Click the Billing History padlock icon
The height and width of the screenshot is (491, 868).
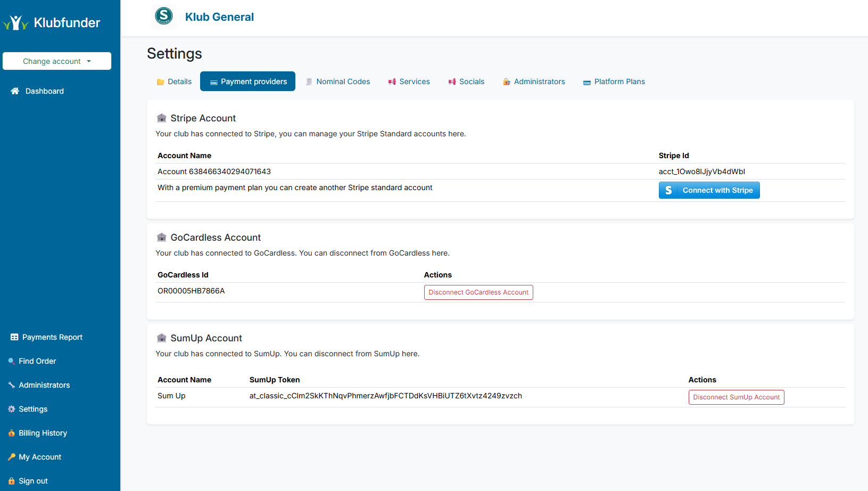click(x=11, y=433)
